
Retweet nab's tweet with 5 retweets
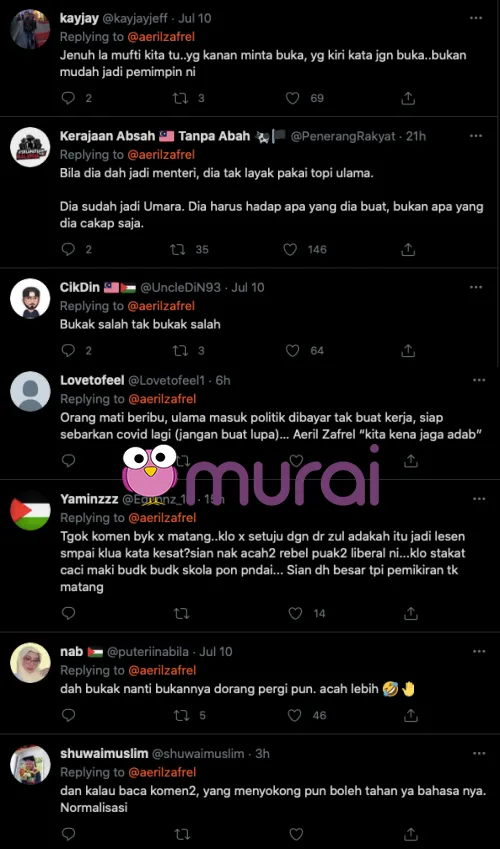(181, 715)
